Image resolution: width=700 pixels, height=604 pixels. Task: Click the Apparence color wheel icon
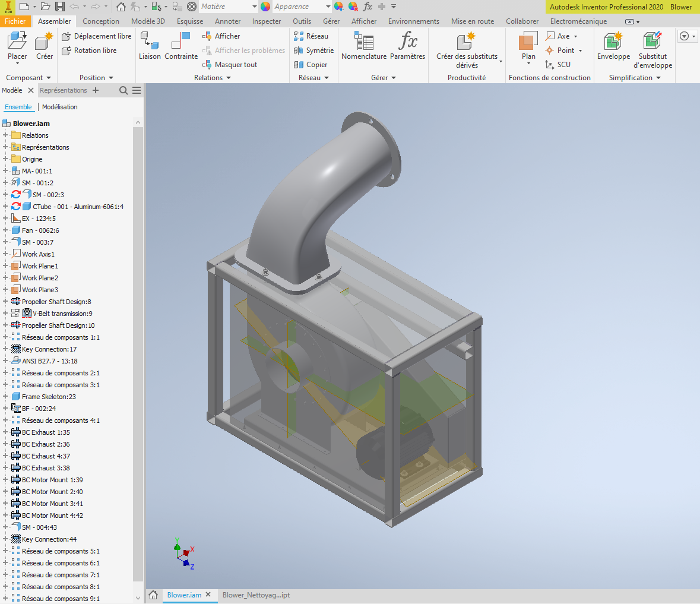(264, 7)
